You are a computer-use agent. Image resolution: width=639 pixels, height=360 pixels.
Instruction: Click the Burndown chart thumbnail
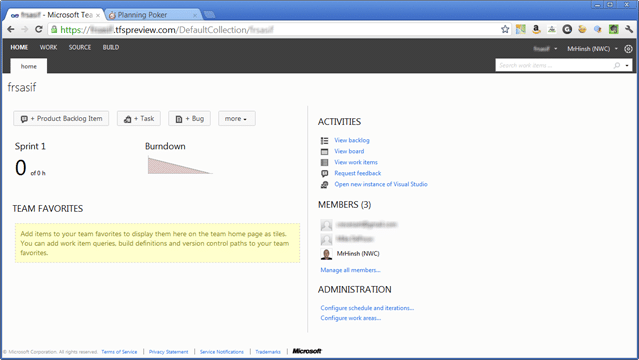(180, 166)
